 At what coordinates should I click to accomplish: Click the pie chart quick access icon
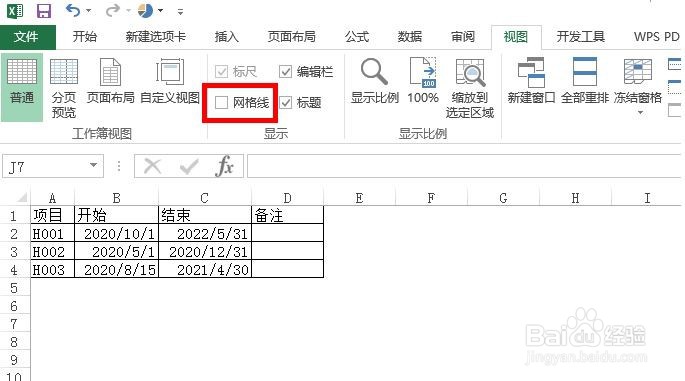click(145, 10)
